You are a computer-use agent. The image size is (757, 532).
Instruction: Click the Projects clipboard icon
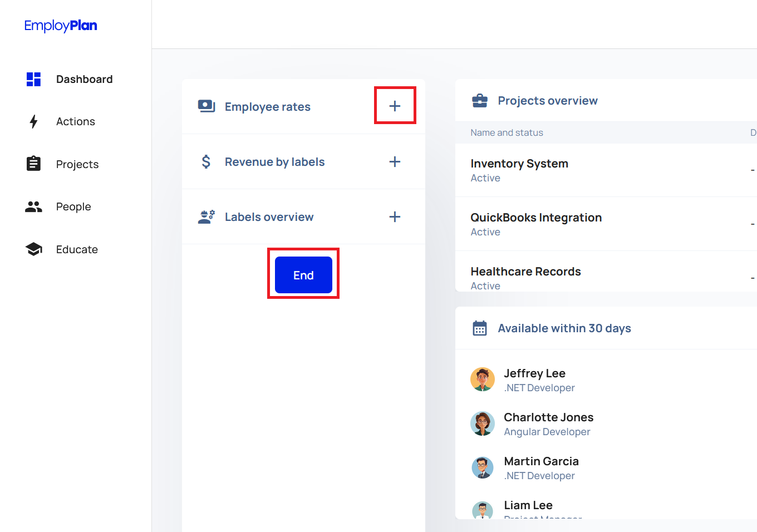click(33, 164)
